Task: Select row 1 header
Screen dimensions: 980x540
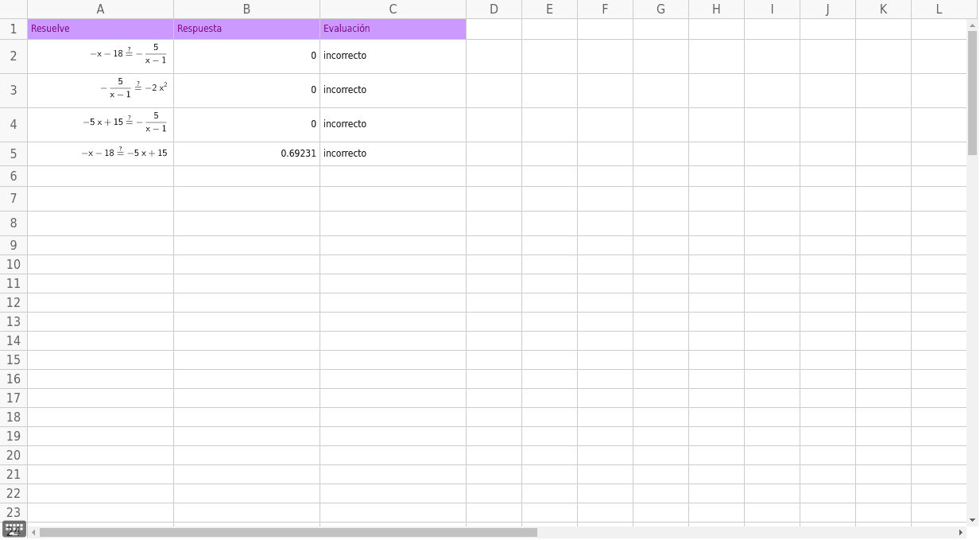Action: (14, 29)
